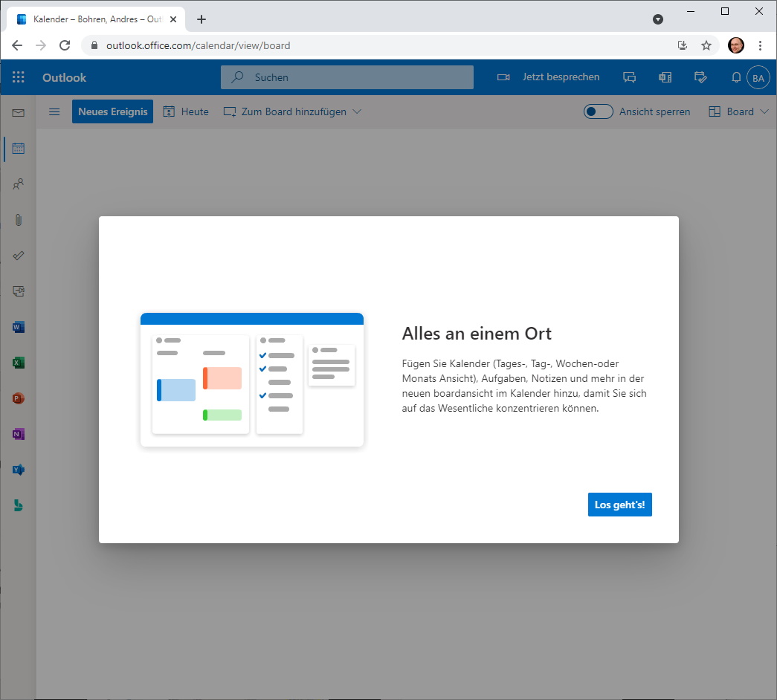This screenshot has height=700, width=777.
Task: Open BA account avatar menu
Action: tap(758, 78)
